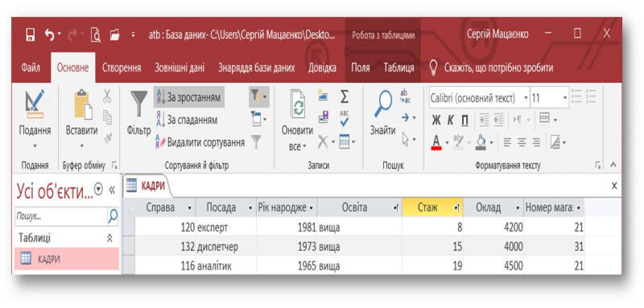Expand the Подання view dropdown arrow
The image size is (644, 308).
35,146
